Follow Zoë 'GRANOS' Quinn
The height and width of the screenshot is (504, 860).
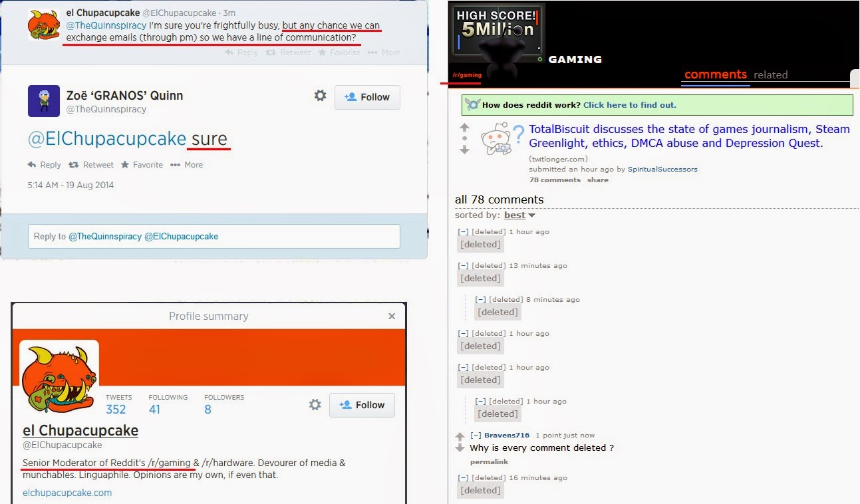click(x=367, y=97)
